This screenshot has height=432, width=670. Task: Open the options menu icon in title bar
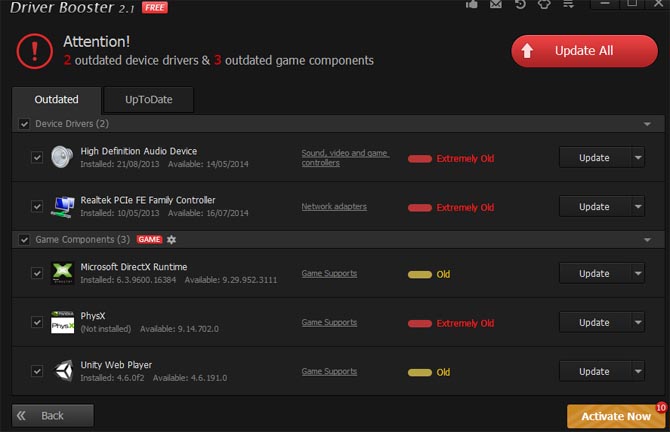pyautogui.click(x=568, y=4)
